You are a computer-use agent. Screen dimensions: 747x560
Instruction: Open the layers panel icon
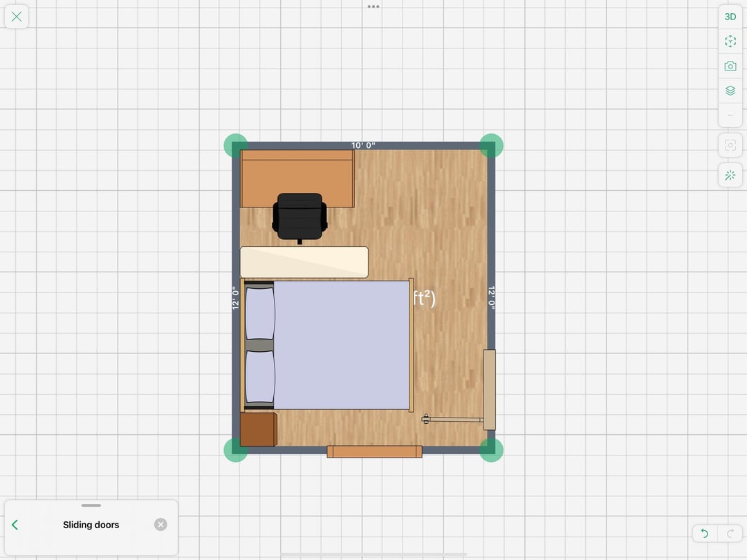[x=730, y=91]
